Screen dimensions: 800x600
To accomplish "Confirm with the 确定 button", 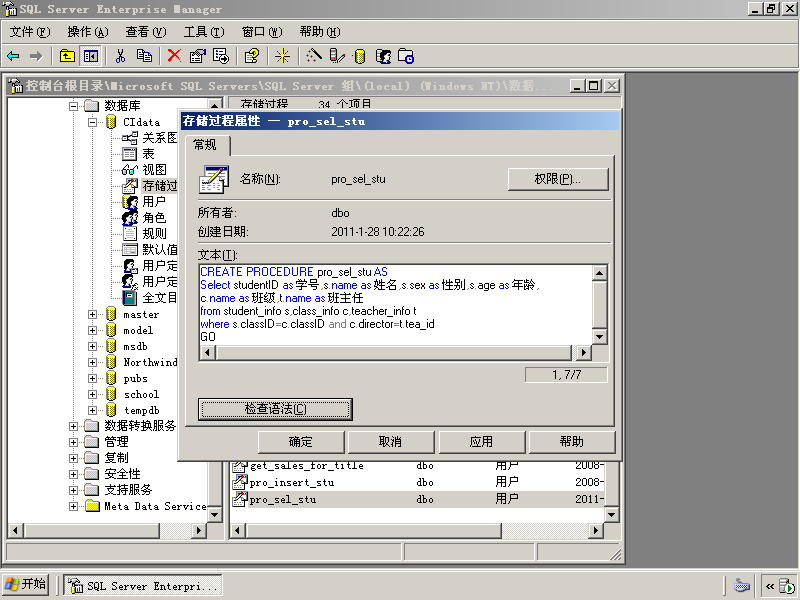I will (x=301, y=442).
